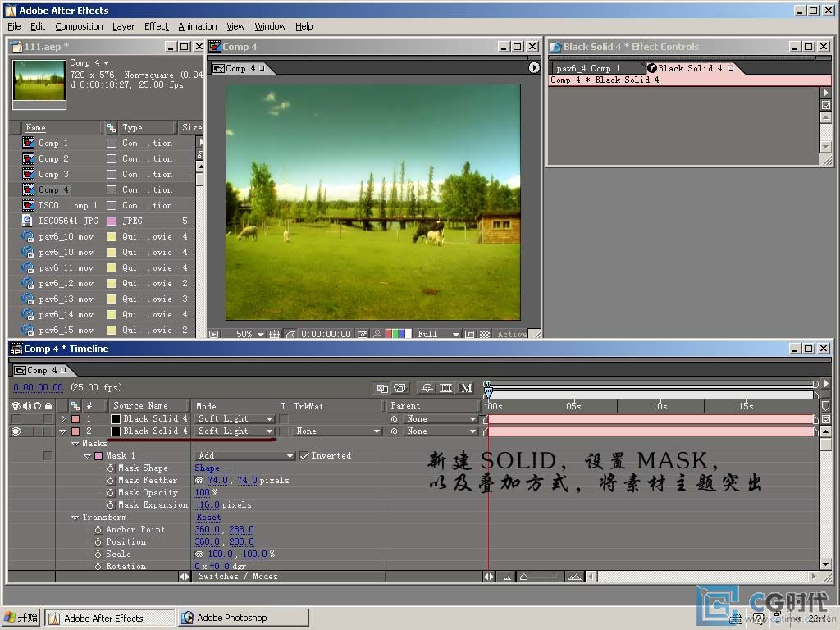Toggle Preserve Transparency for layer 1
Screen dimensions: 840x630
tap(284, 419)
